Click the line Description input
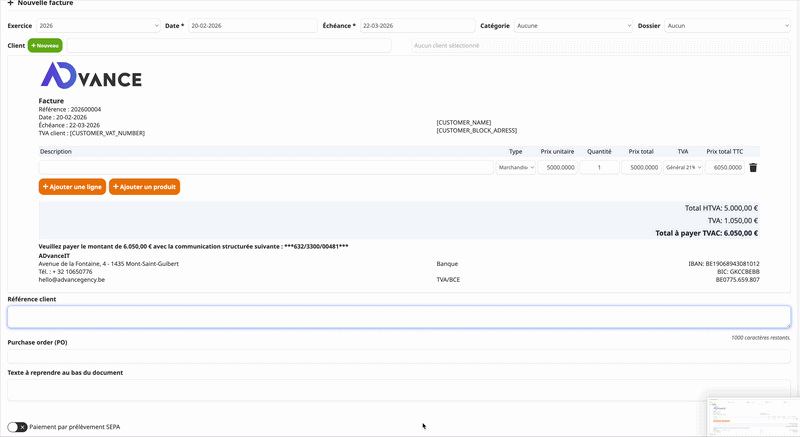 tap(266, 168)
